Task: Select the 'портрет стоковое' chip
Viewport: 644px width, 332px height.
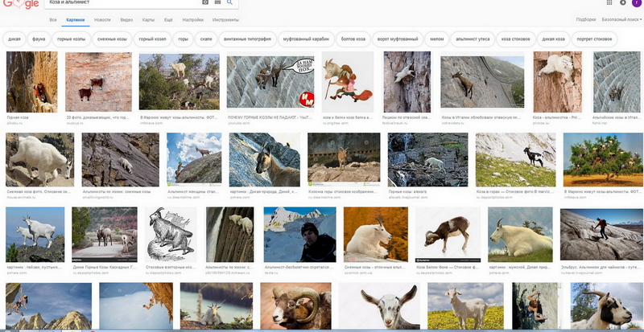Action: click(x=594, y=39)
